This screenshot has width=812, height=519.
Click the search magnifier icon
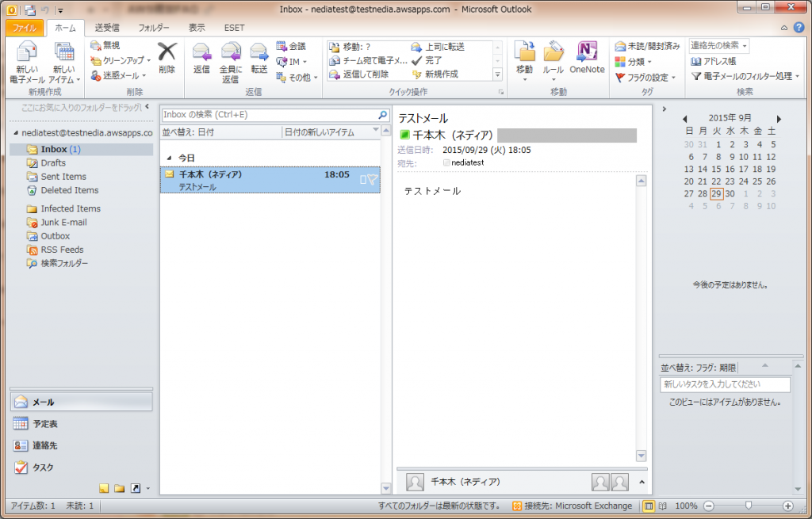383,114
